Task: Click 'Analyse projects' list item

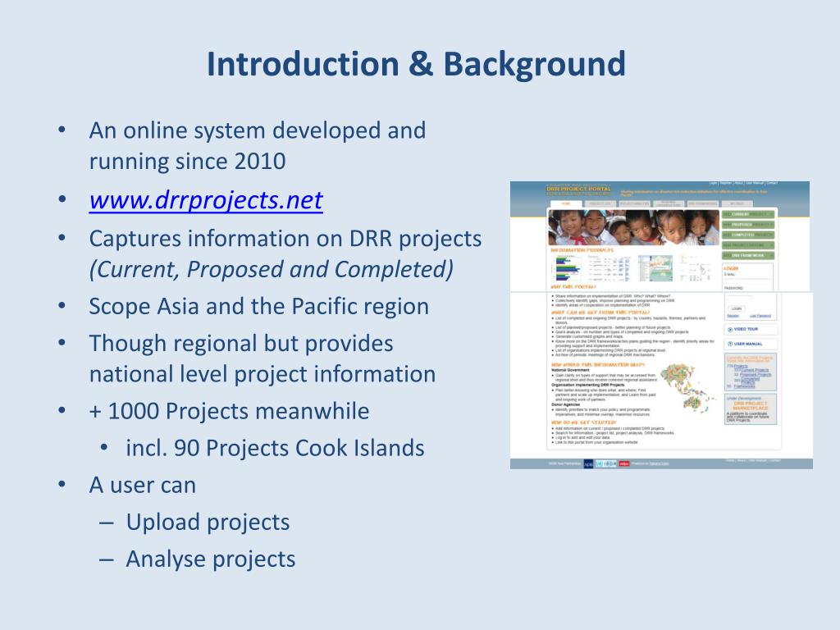Action: tap(211, 559)
